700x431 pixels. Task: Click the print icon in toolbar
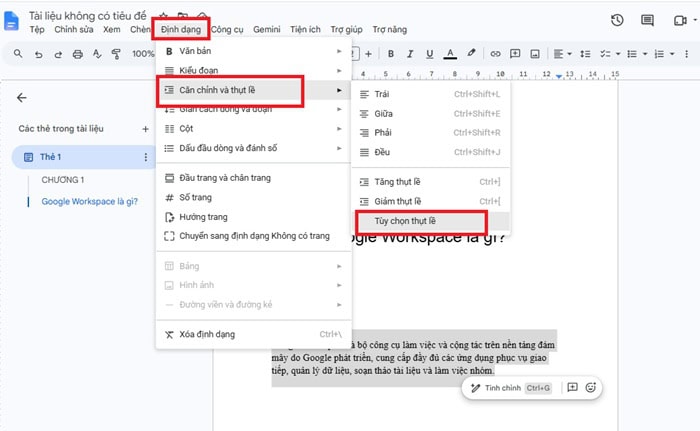(x=78, y=54)
